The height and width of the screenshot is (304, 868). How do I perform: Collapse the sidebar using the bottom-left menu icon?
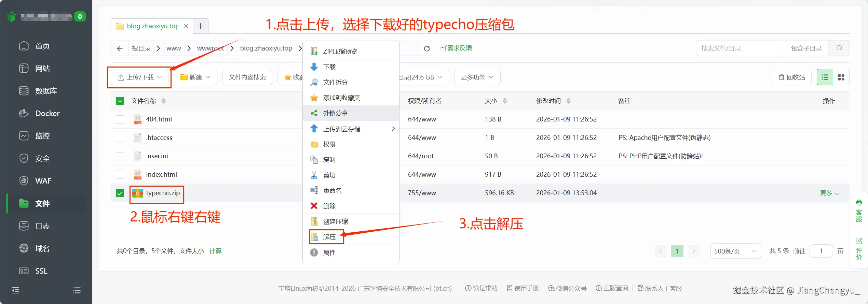click(15, 290)
